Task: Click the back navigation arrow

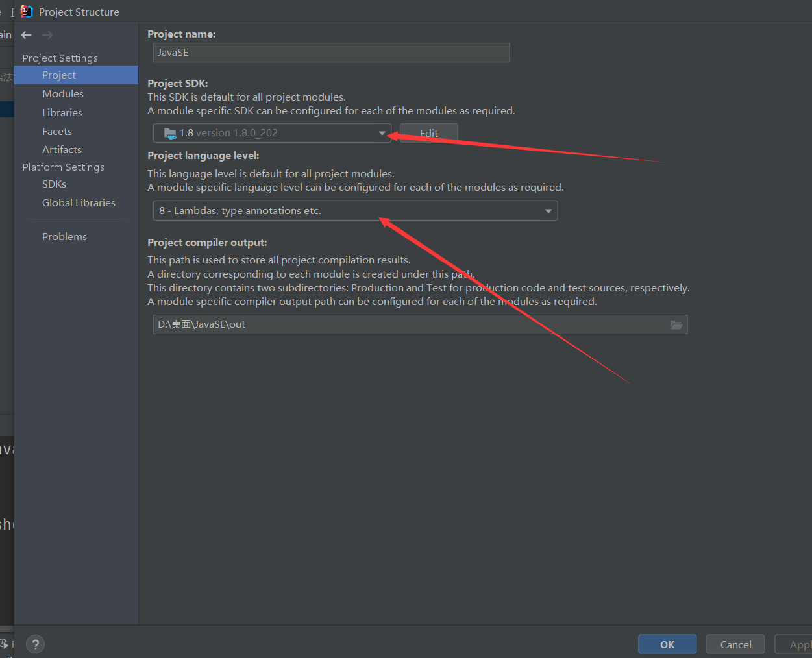Action: (27, 35)
